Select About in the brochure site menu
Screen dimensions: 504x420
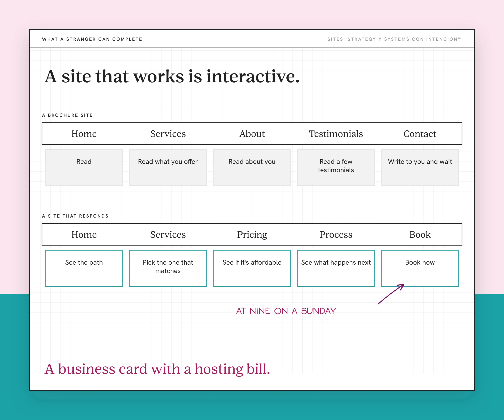click(x=252, y=134)
